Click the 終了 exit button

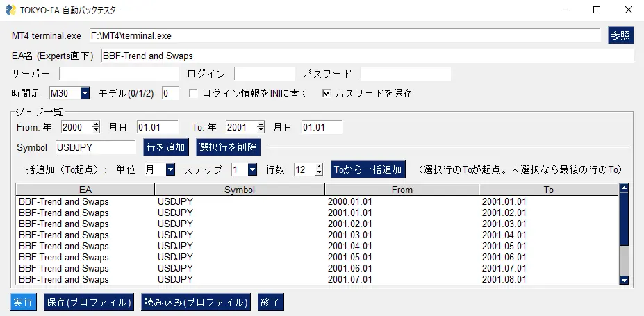pos(271,303)
